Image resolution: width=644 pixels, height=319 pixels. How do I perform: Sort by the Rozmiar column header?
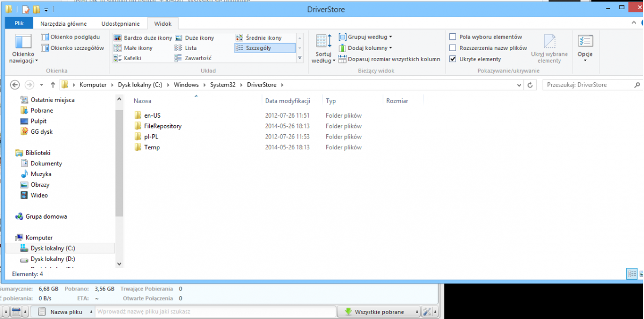[x=397, y=100]
